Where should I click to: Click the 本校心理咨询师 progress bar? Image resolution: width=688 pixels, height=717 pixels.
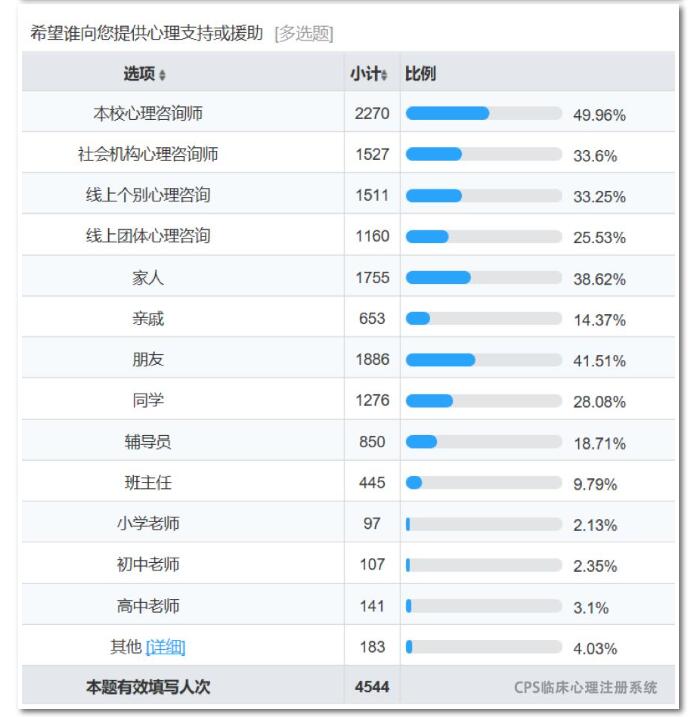pos(484,113)
